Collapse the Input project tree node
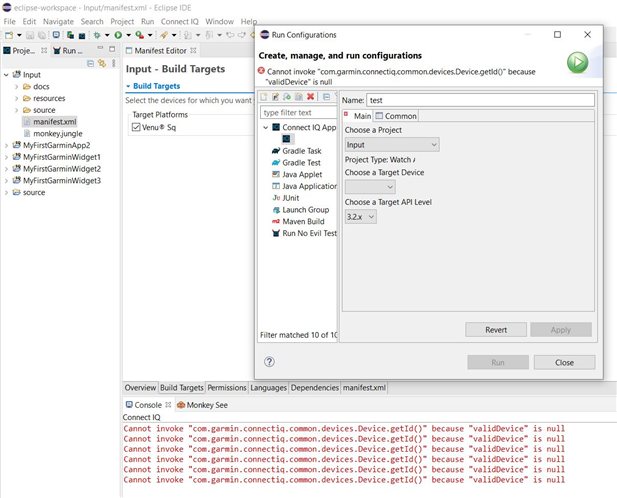Viewport: 617px width, 498px height. coord(6,75)
